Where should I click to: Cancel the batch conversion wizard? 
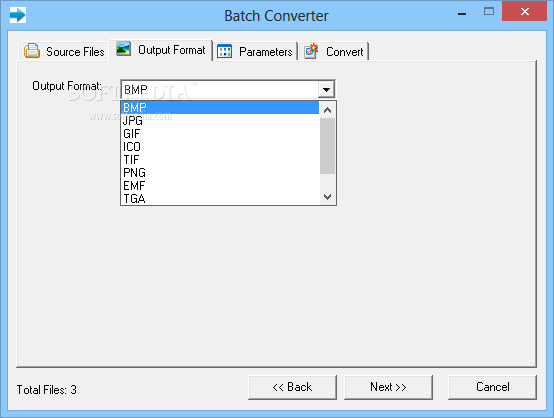point(493,387)
